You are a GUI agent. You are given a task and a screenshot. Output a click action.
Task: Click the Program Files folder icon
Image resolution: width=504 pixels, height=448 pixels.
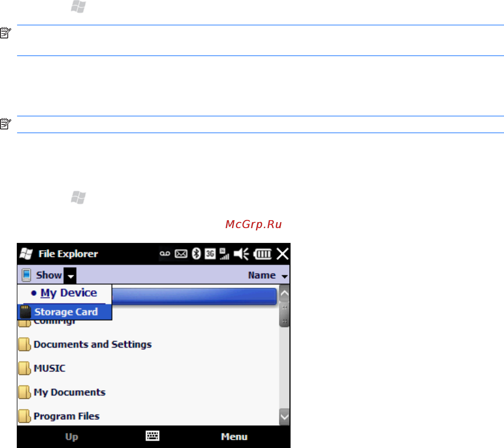tap(24, 416)
